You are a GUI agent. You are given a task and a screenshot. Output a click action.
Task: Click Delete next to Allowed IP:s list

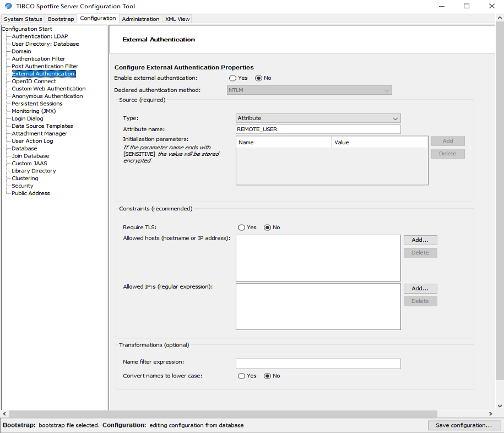[420, 301]
